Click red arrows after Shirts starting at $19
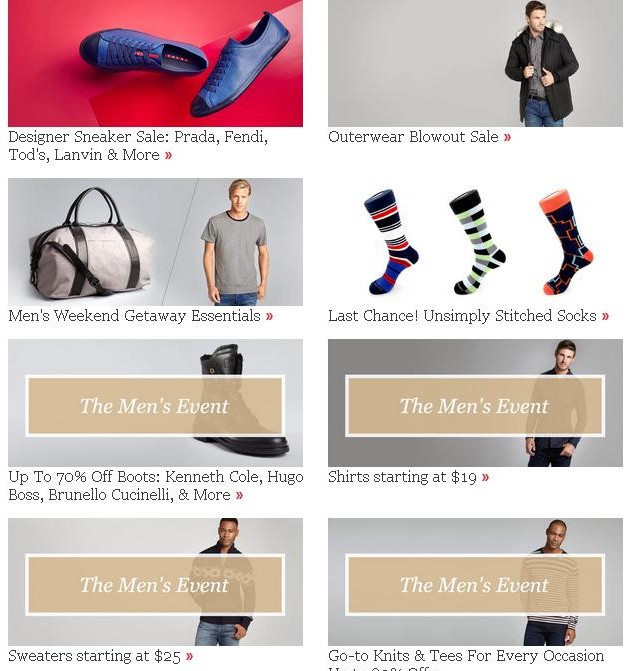Viewport: 639px width, 671px height. pos(485,477)
